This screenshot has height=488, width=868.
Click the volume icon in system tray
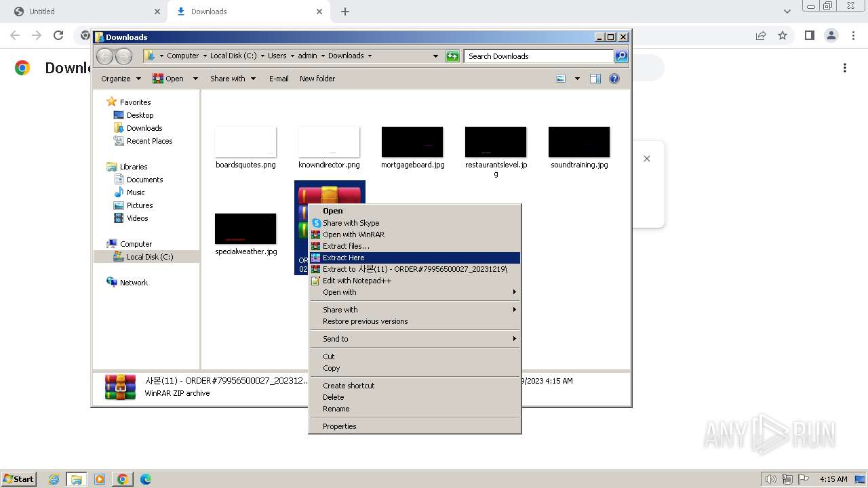(x=770, y=479)
